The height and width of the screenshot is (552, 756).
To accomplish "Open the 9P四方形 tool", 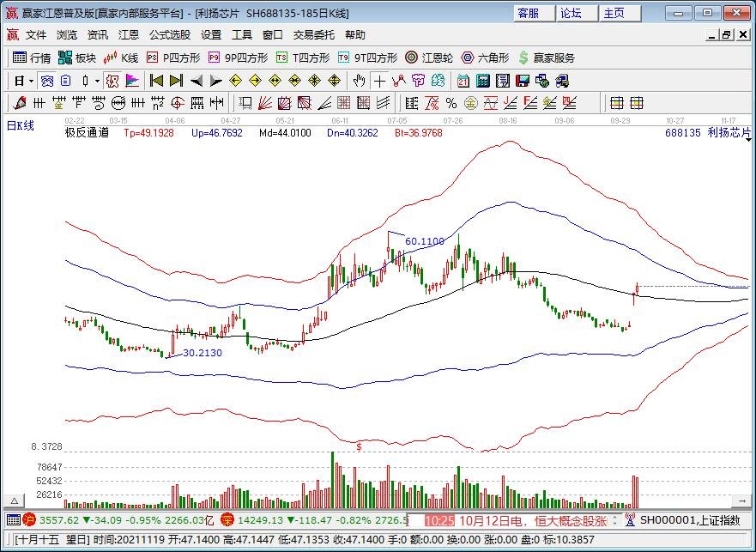I will pos(239,58).
